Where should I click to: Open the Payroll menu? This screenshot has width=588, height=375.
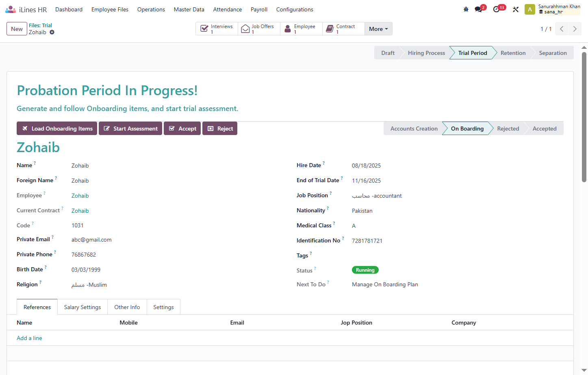(259, 9)
